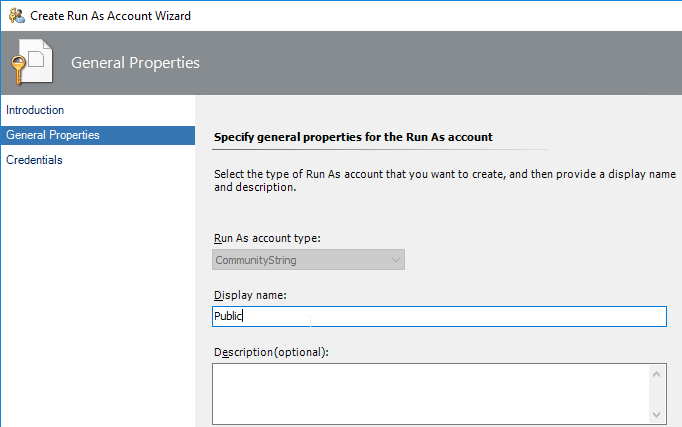The width and height of the screenshot is (682, 427).
Task: Click the empty area below Credentials step
Action: [x=98, y=296]
